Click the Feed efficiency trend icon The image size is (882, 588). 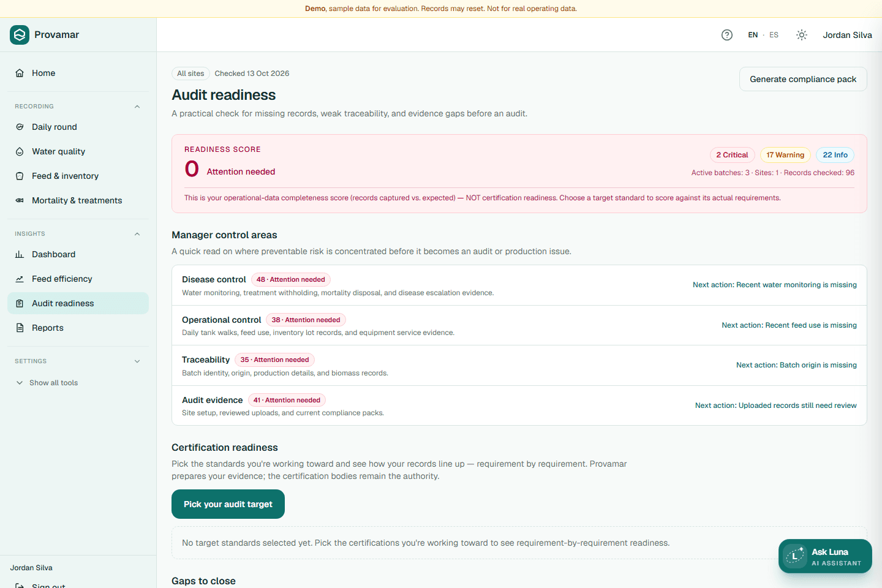(20, 279)
